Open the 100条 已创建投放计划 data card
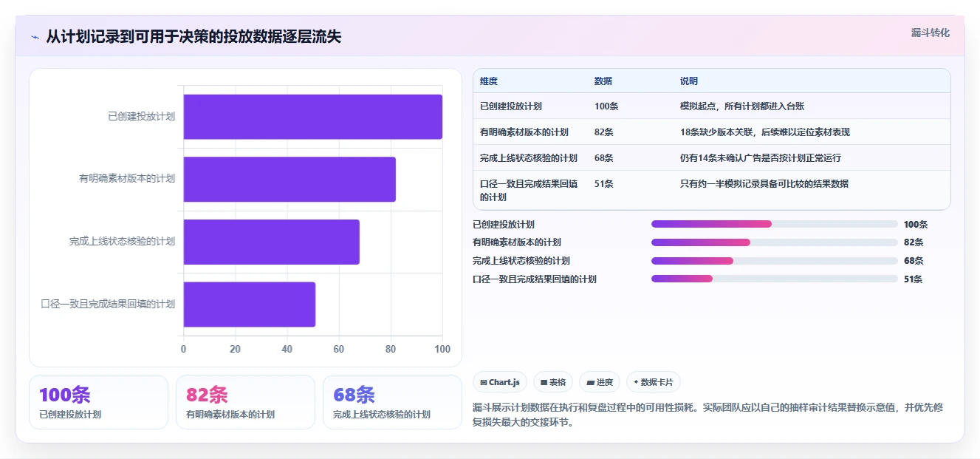The image size is (980, 459). pyautogui.click(x=99, y=402)
